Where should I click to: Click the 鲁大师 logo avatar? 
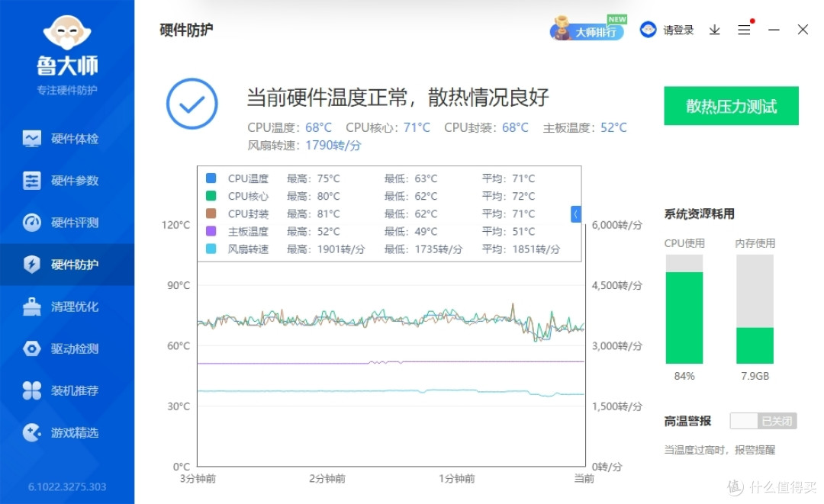tap(67, 33)
